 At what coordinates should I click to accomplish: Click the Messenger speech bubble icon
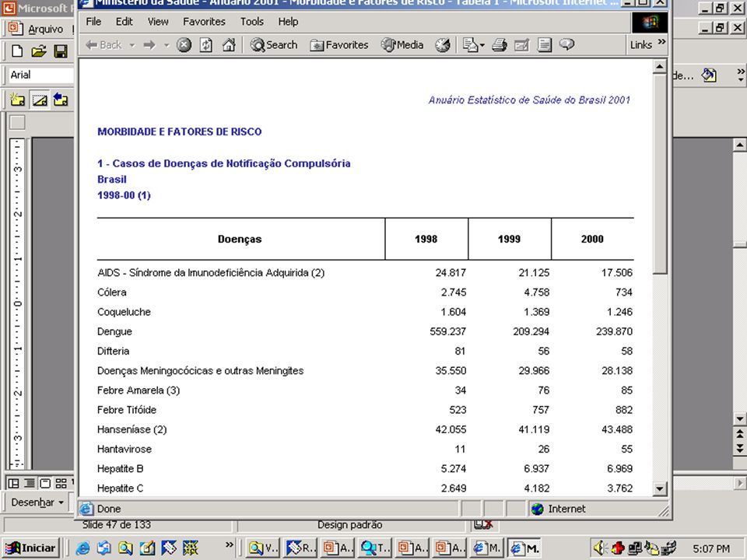pyautogui.click(x=566, y=44)
